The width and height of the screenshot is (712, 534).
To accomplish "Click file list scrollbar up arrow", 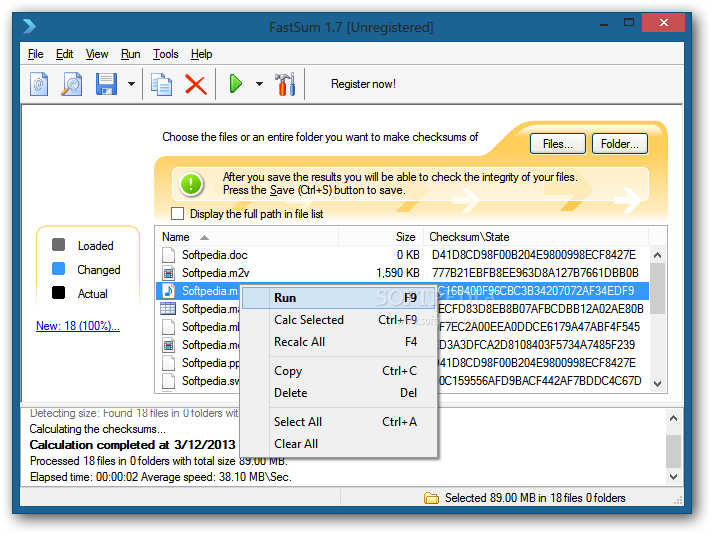I will click(x=658, y=255).
